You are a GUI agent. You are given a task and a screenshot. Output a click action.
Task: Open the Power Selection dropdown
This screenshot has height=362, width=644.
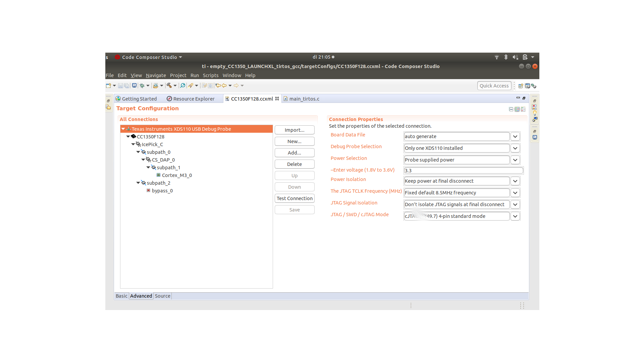pyautogui.click(x=515, y=160)
